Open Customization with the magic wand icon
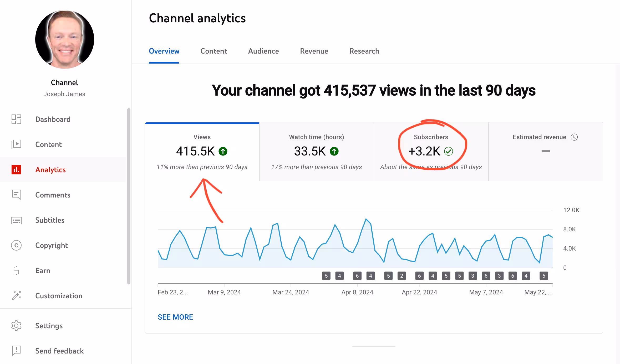The image size is (620, 364). (16, 296)
